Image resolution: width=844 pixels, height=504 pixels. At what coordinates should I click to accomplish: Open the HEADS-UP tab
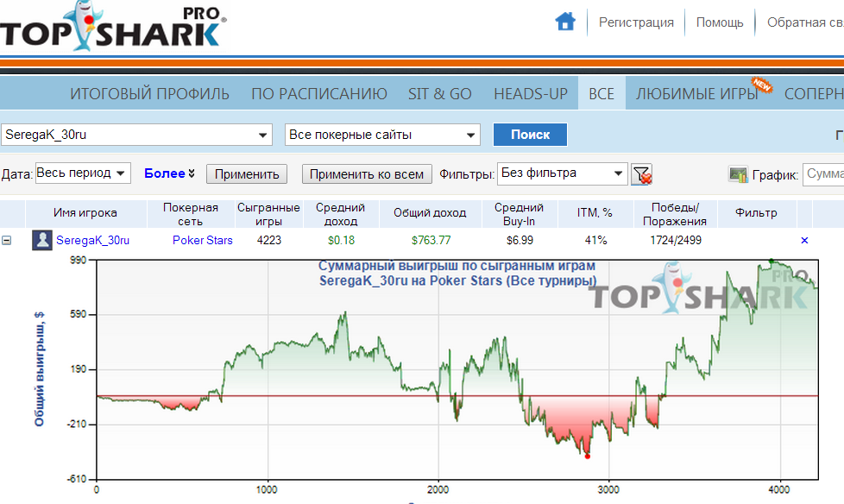(531, 94)
